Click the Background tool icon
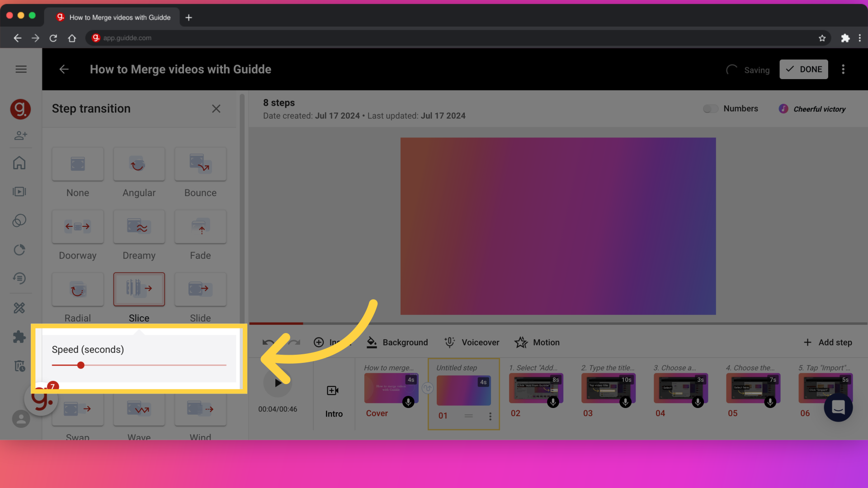This screenshot has width=868, height=488. click(x=372, y=343)
